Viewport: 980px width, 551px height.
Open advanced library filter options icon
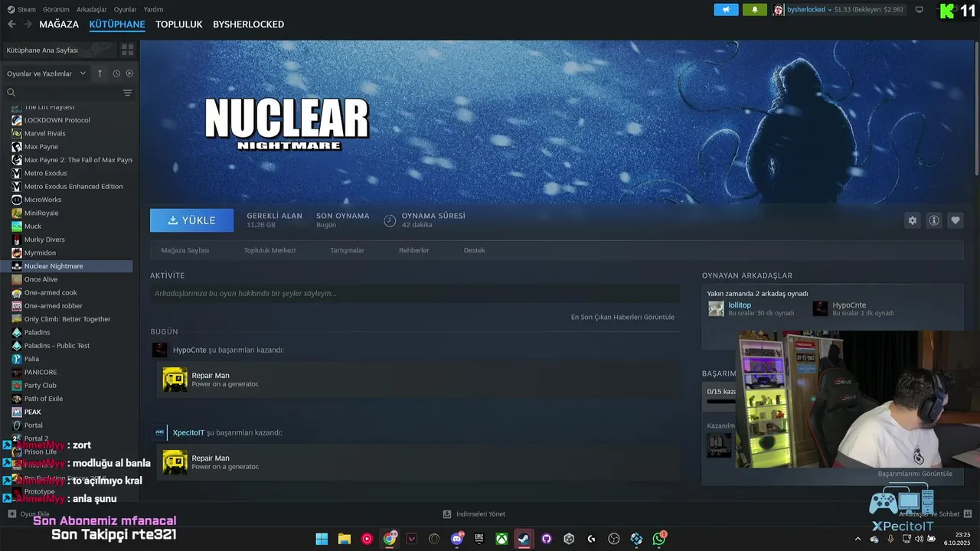tap(127, 93)
